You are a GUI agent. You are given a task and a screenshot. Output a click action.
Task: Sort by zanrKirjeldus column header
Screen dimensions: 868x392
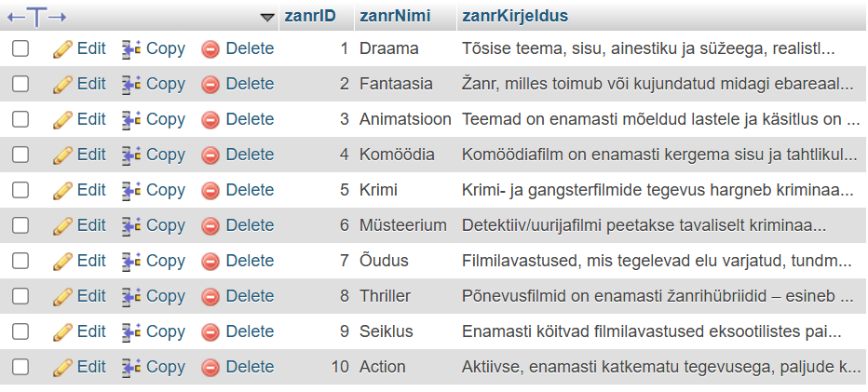pos(515,16)
